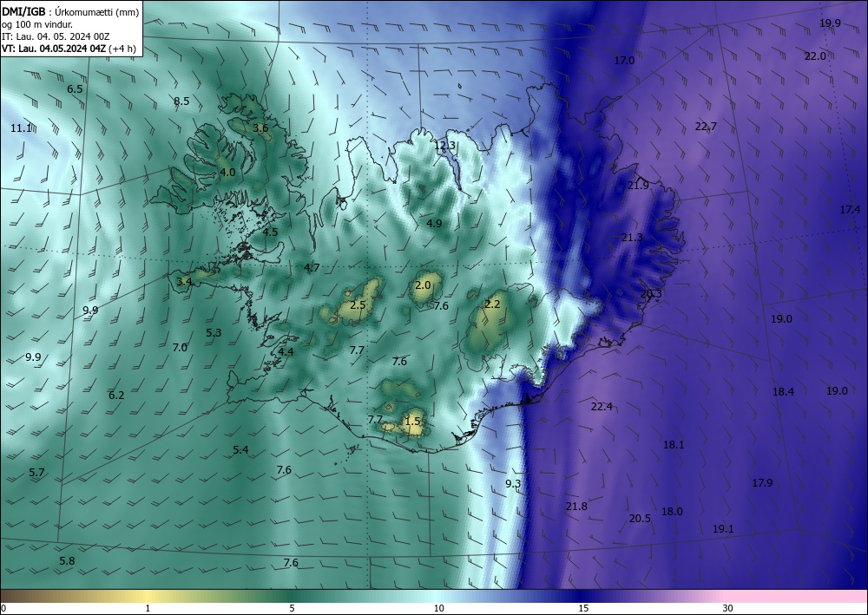Click the 7.0 value on the map
The height and width of the screenshot is (615, 868).
(x=180, y=348)
